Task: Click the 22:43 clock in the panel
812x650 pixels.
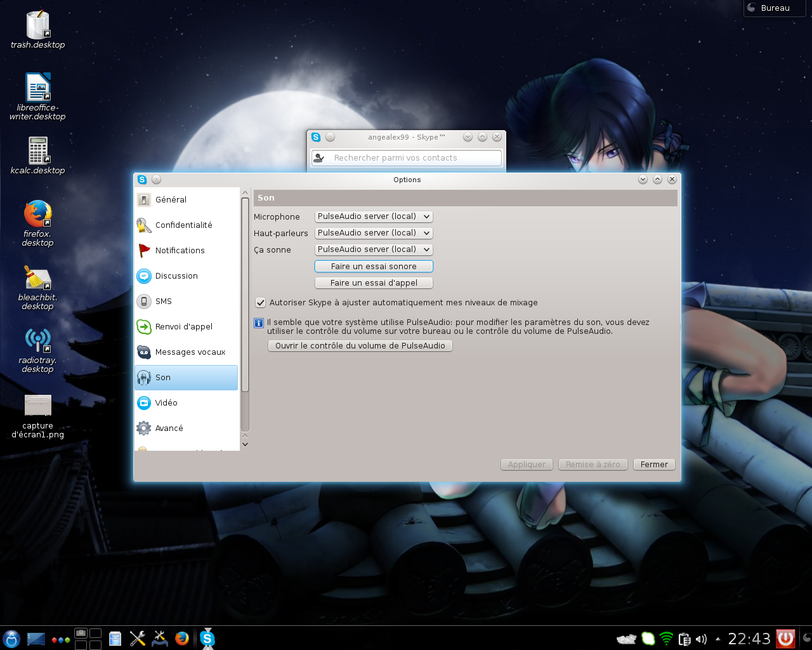Action: pos(749,639)
